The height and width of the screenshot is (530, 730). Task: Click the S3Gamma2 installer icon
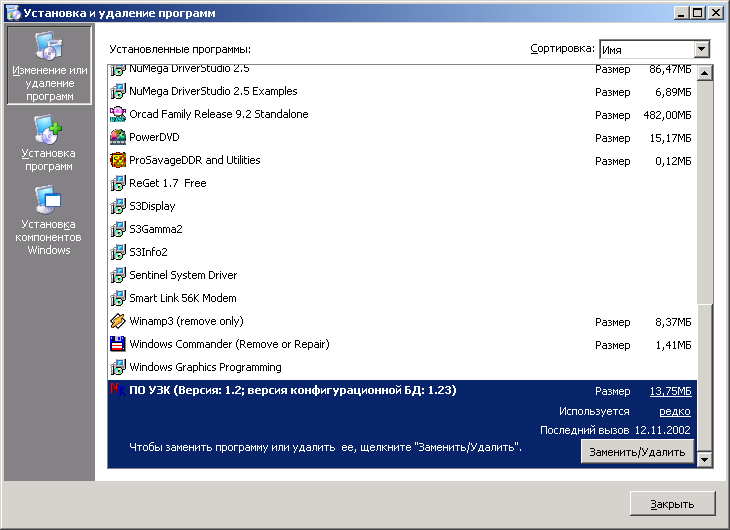coord(118,229)
